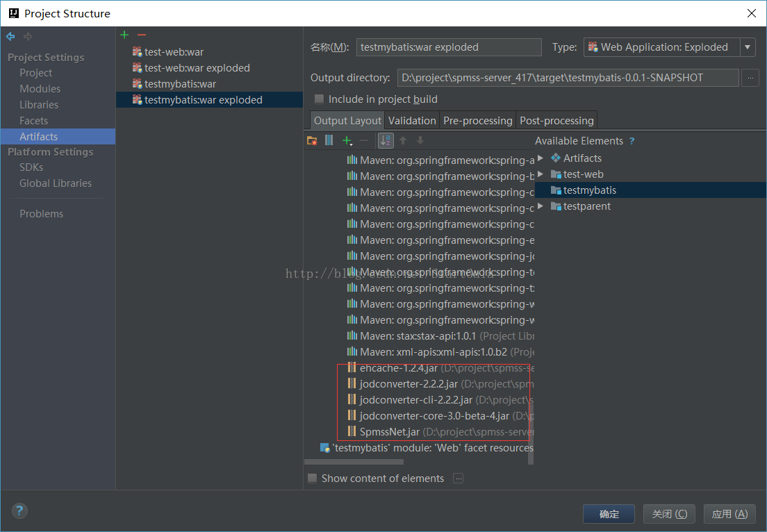Click the 确定 (OK) button
The width and height of the screenshot is (767, 532).
point(609,514)
